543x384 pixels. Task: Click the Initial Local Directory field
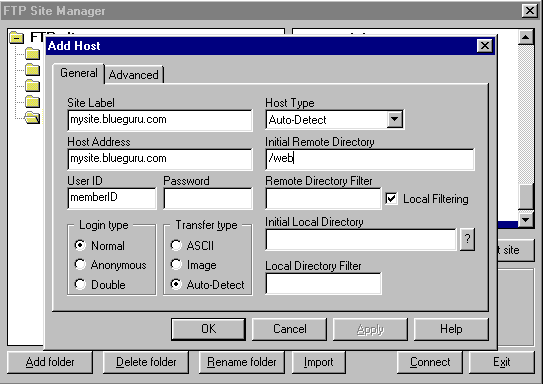tap(361, 239)
